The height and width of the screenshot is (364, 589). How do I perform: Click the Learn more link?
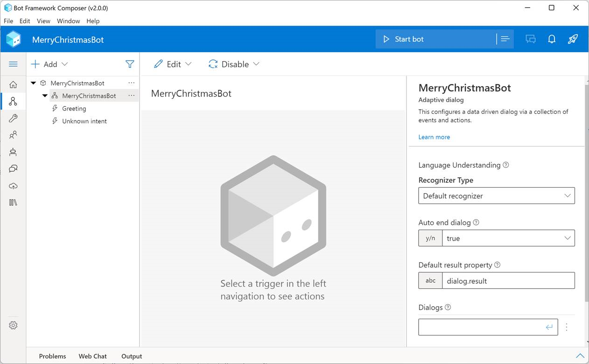(434, 137)
